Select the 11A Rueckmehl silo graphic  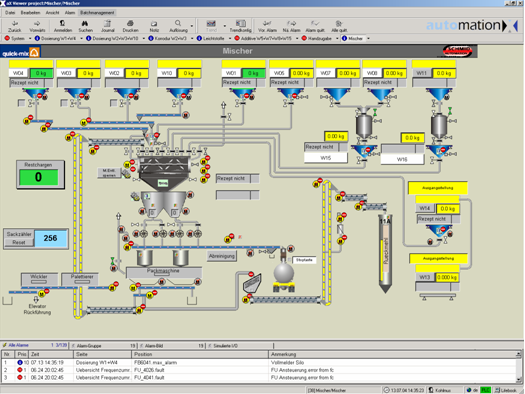(x=385, y=253)
